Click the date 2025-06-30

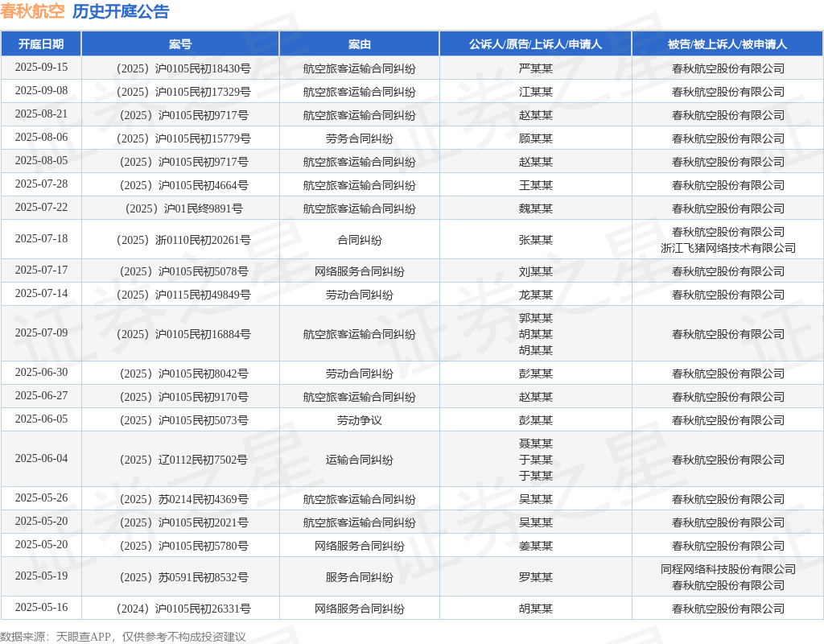coord(41,372)
